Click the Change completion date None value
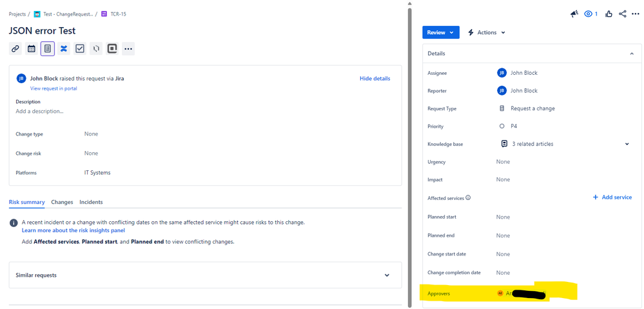 tap(503, 273)
